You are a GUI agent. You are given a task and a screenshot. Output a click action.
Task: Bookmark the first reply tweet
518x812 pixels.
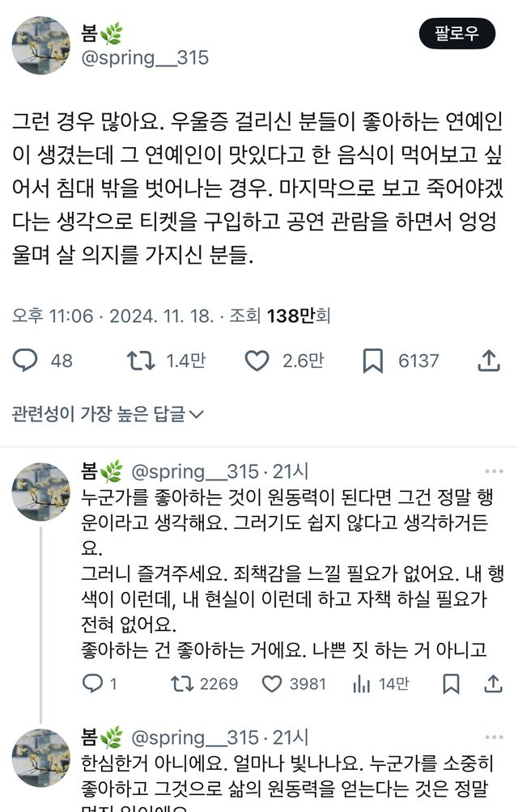click(451, 684)
